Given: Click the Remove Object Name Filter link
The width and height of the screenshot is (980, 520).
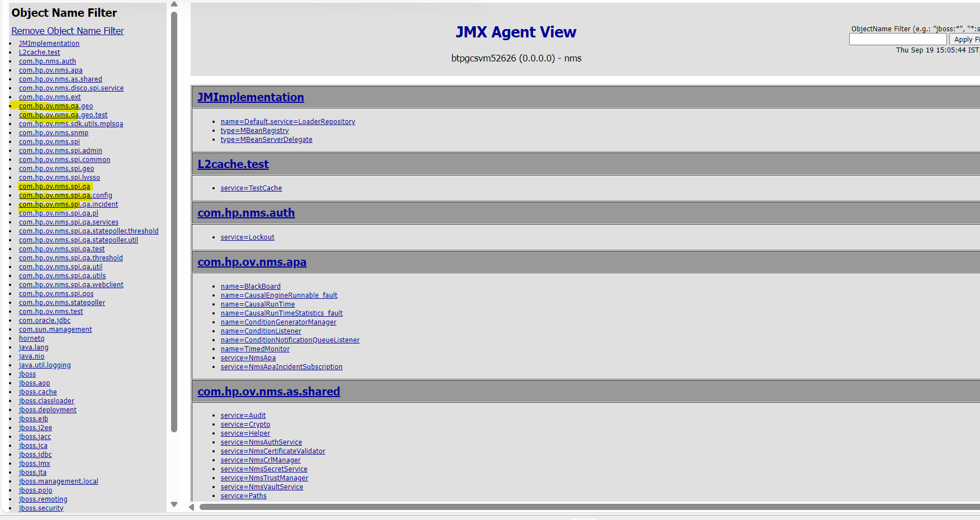Looking at the screenshot, I should [x=68, y=31].
